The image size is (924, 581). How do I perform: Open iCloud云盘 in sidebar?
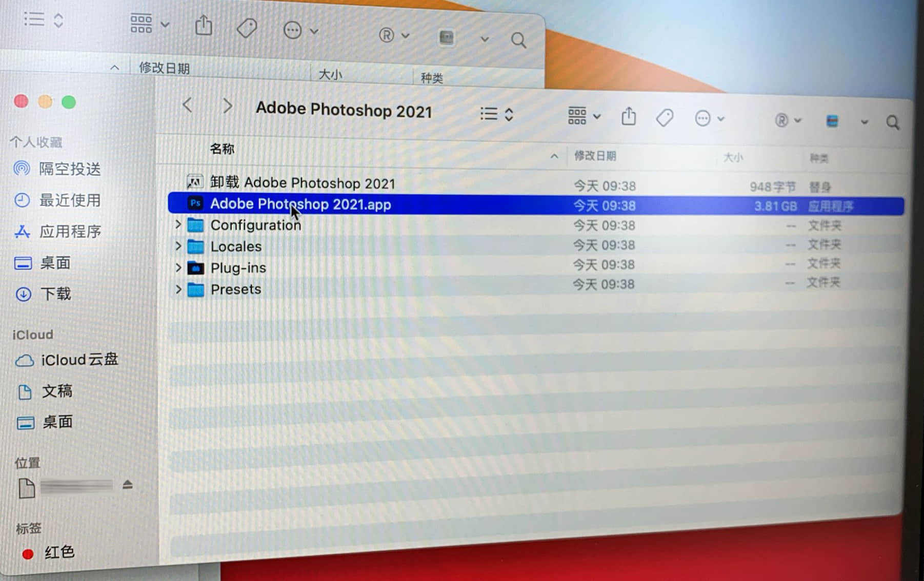[67, 360]
